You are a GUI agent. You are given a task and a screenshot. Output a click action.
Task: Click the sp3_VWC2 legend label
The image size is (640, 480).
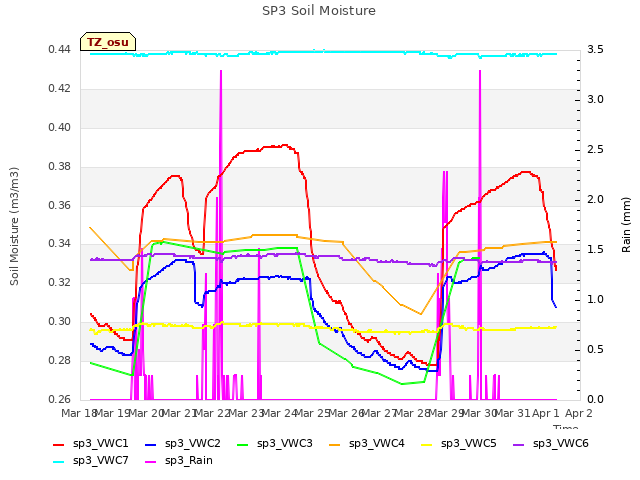pyautogui.click(x=193, y=443)
